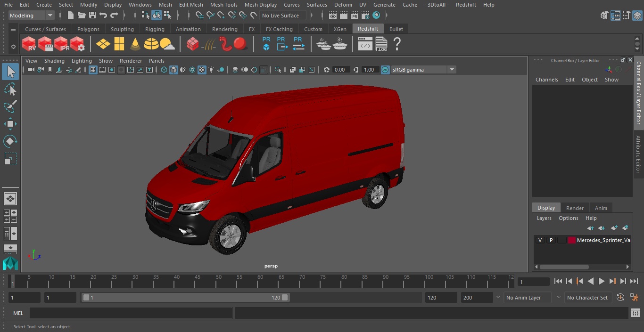Activate the Lasso select tool
The height and width of the screenshot is (332, 644).
point(10,89)
